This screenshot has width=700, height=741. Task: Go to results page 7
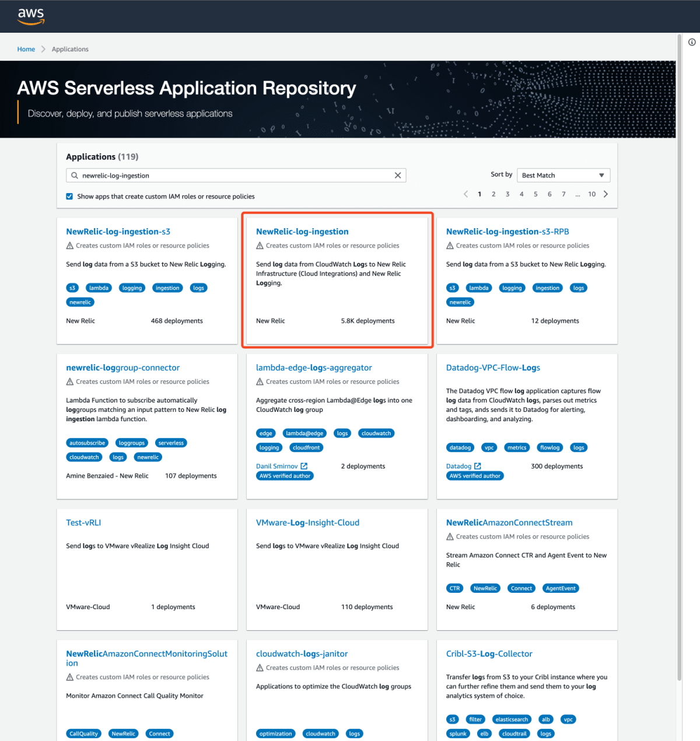[x=563, y=194]
